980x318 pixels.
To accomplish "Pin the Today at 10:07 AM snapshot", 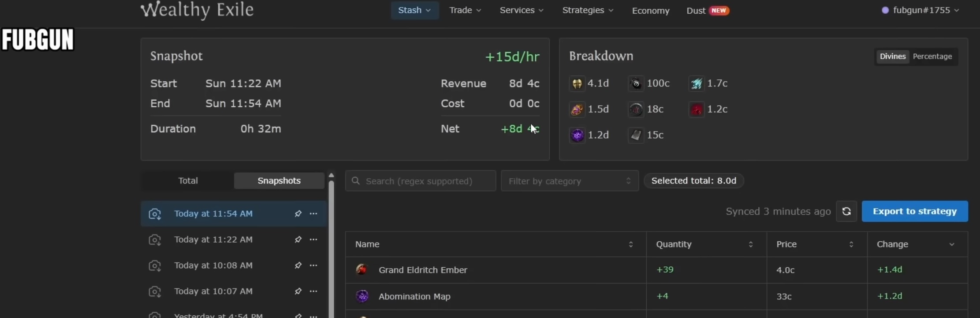I will coord(298,292).
